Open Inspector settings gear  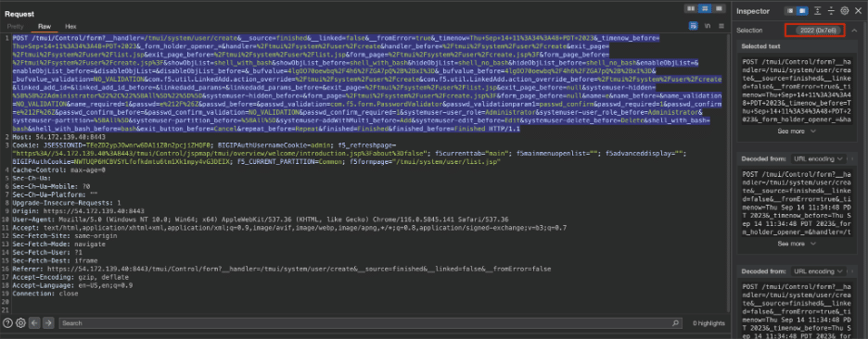pyautogui.click(x=845, y=10)
